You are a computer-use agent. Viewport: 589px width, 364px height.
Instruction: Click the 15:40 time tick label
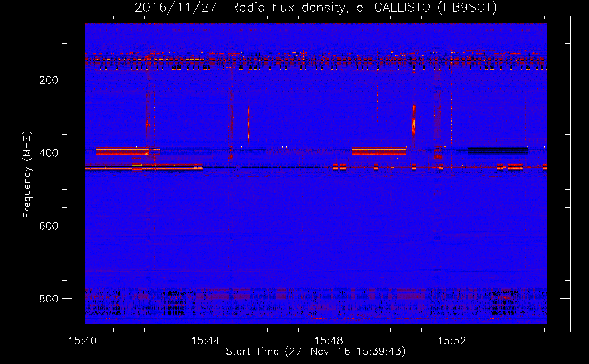[83, 341]
